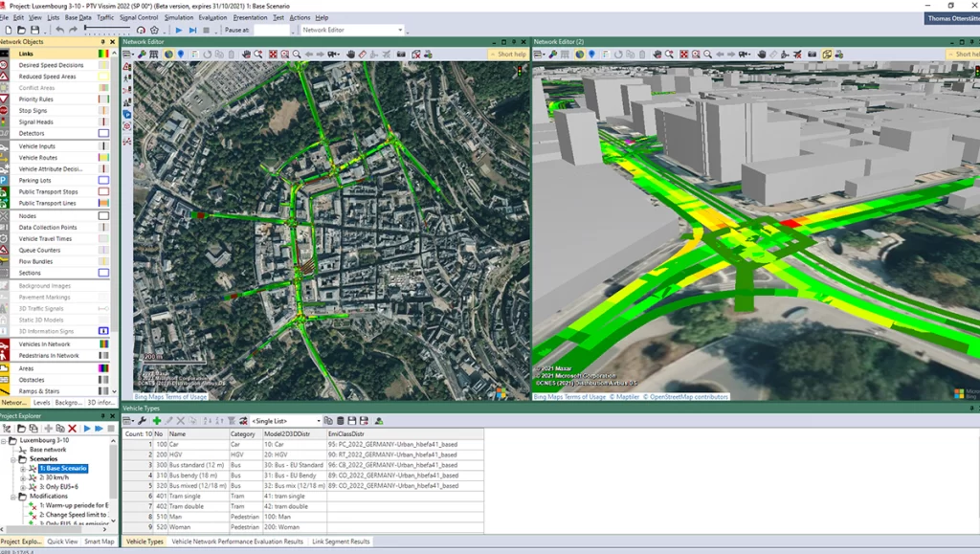Toggle Public Transport Stops visibility box

(x=103, y=191)
